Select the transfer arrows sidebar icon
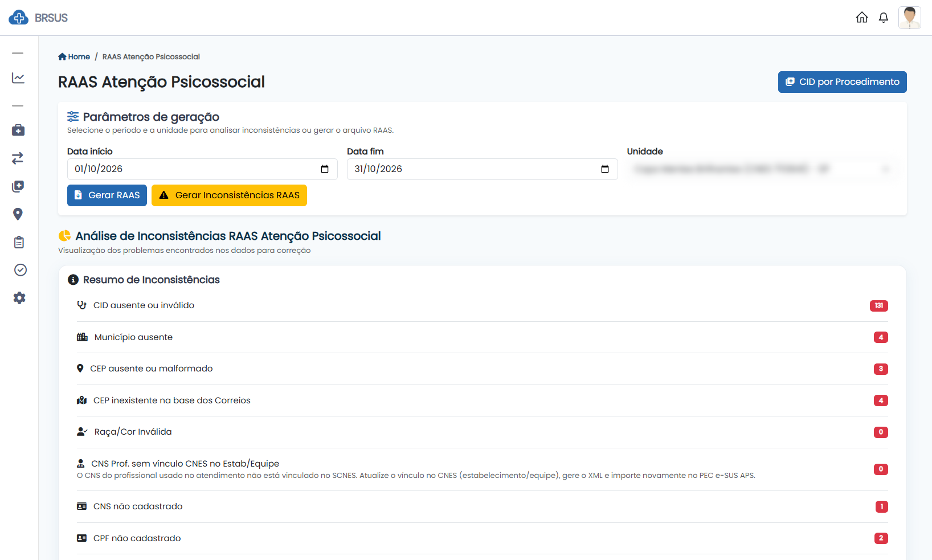This screenshot has width=932, height=560. (18, 158)
